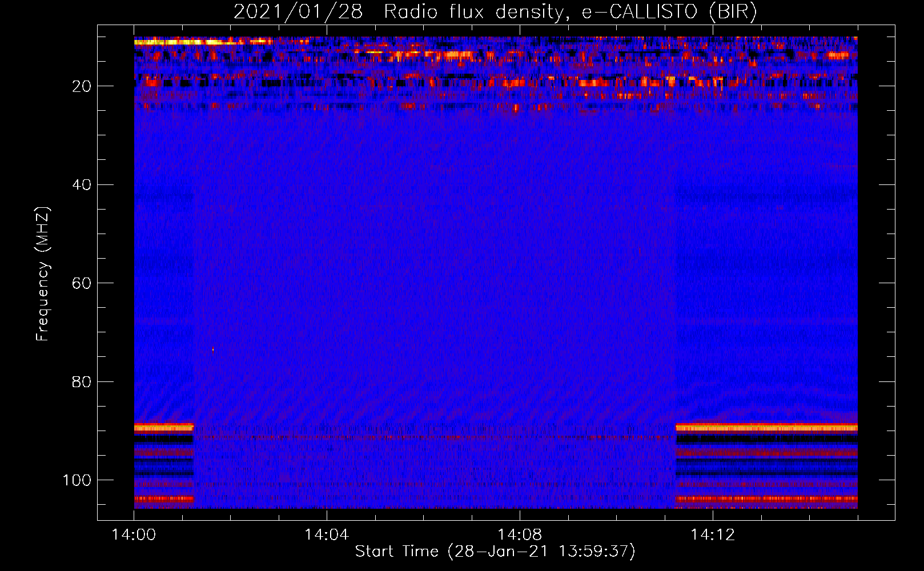Click the 100 MHz frequency tick label
Screen dimensions: 924x571
click(x=77, y=480)
